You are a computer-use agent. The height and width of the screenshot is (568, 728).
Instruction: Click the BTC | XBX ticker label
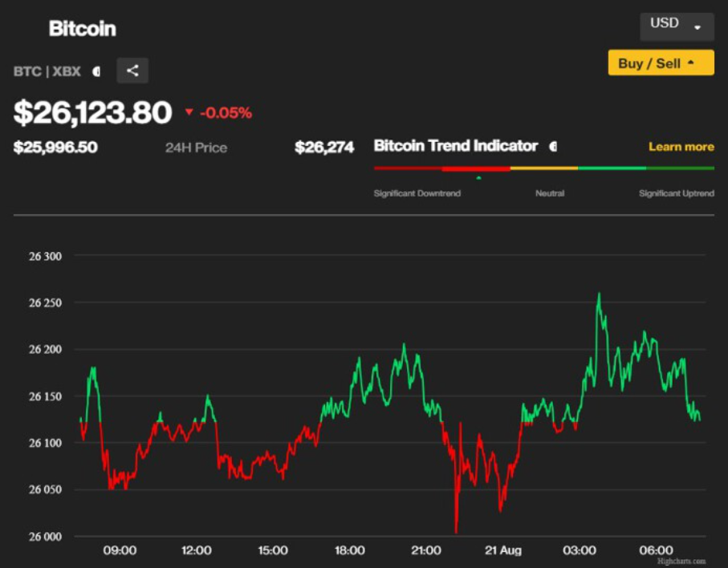click(47, 71)
